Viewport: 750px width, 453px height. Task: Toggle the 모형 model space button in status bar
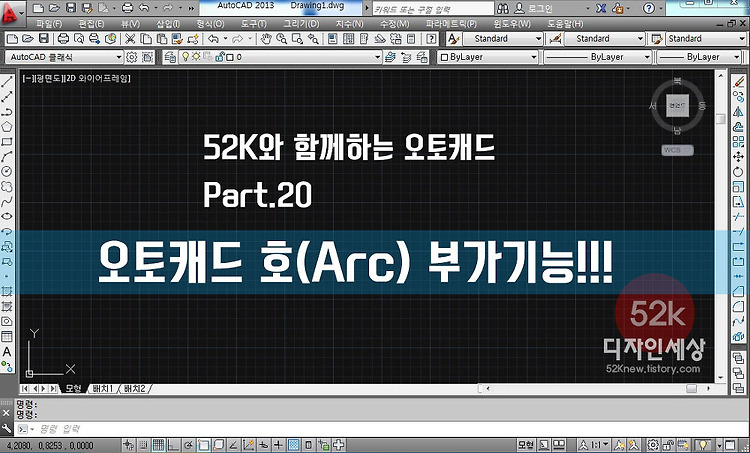pos(525,445)
